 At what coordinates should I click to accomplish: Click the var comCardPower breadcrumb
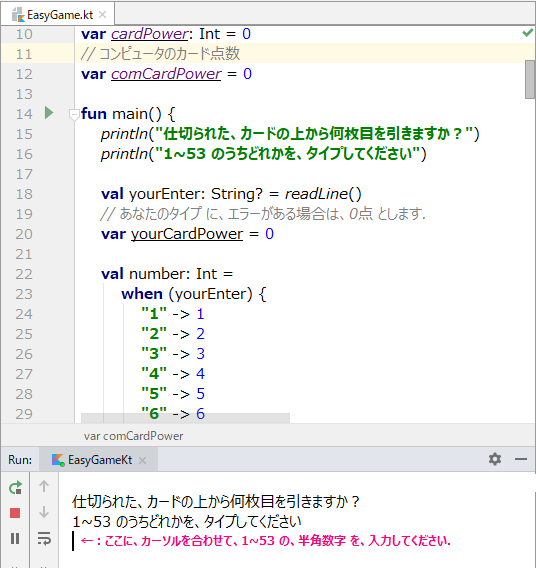pyautogui.click(x=134, y=436)
